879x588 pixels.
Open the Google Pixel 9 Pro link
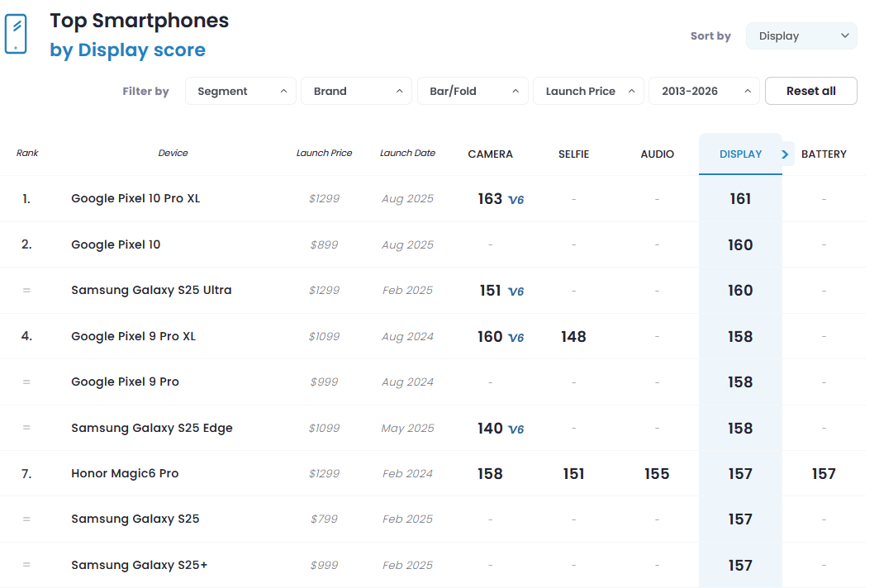[x=125, y=382]
